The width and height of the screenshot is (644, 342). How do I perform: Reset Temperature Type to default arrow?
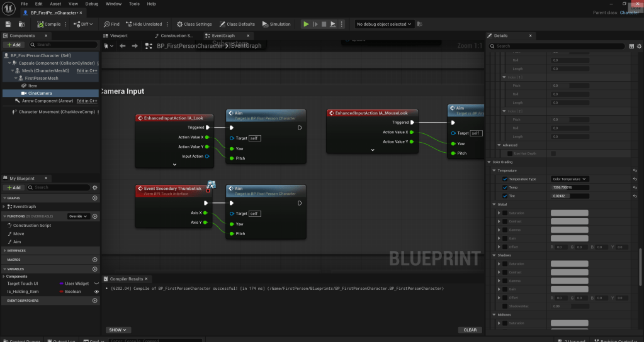(x=635, y=179)
